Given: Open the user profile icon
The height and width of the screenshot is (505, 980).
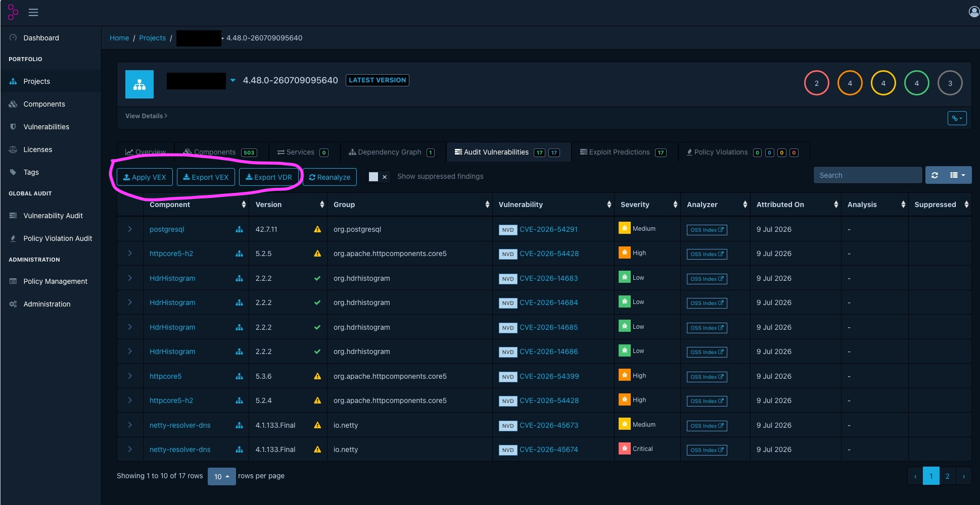Looking at the screenshot, I should click(974, 12).
